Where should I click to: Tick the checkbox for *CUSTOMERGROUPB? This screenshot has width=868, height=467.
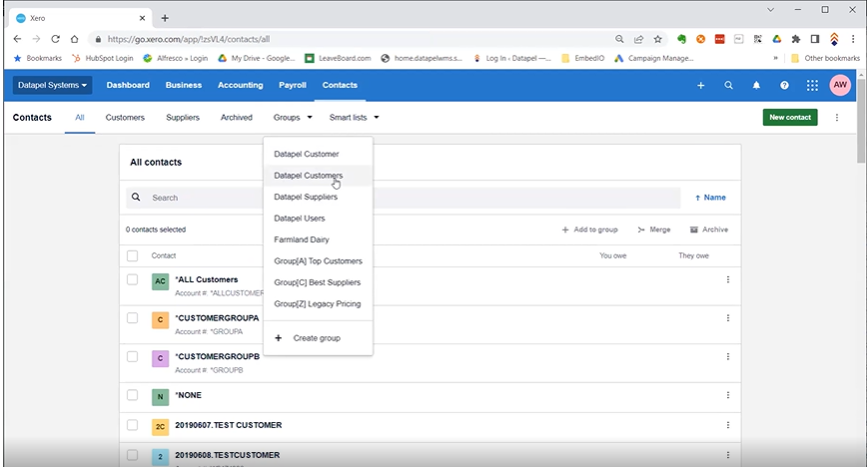tap(132, 356)
